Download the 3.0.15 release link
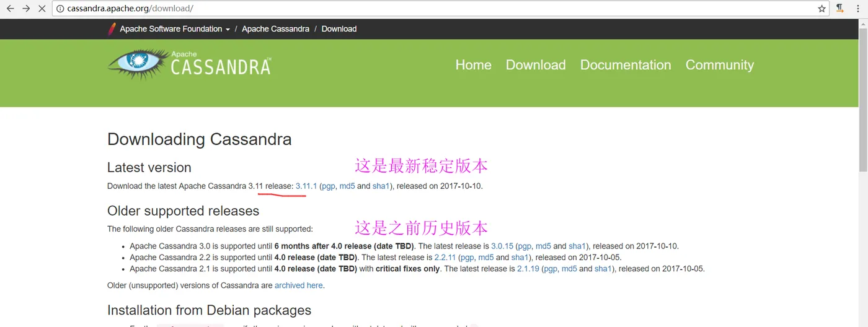This screenshot has height=327, width=868. coord(502,246)
